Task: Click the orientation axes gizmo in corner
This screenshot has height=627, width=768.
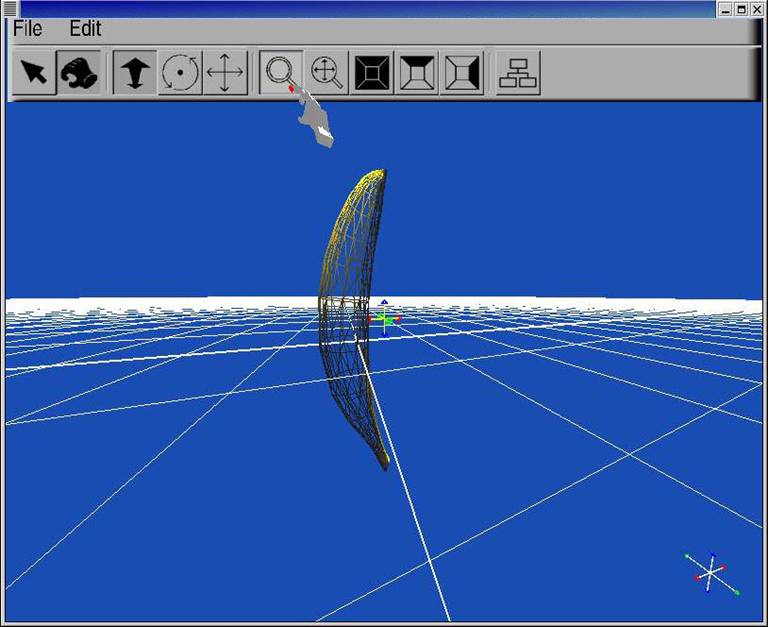Action: pos(712,573)
